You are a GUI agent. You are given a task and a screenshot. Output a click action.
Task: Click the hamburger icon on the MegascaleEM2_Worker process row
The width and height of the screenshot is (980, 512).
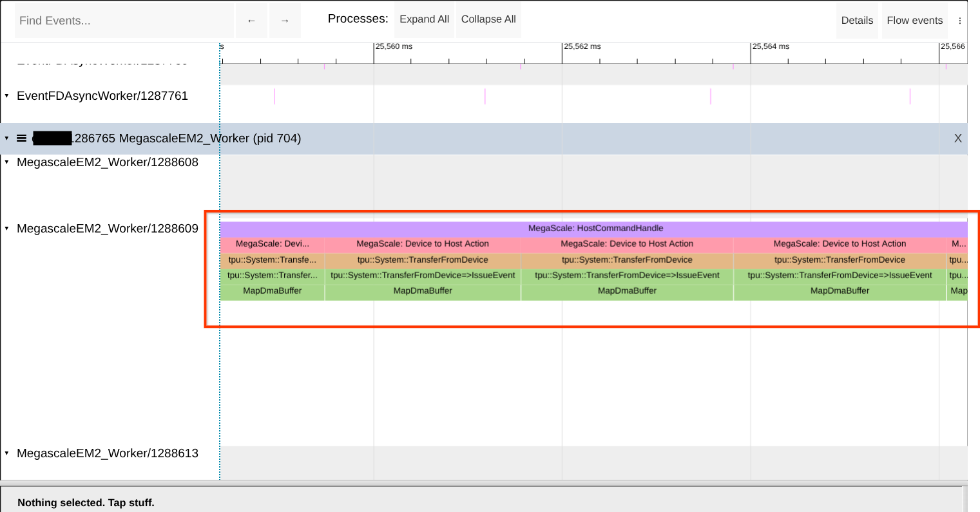point(22,137)
